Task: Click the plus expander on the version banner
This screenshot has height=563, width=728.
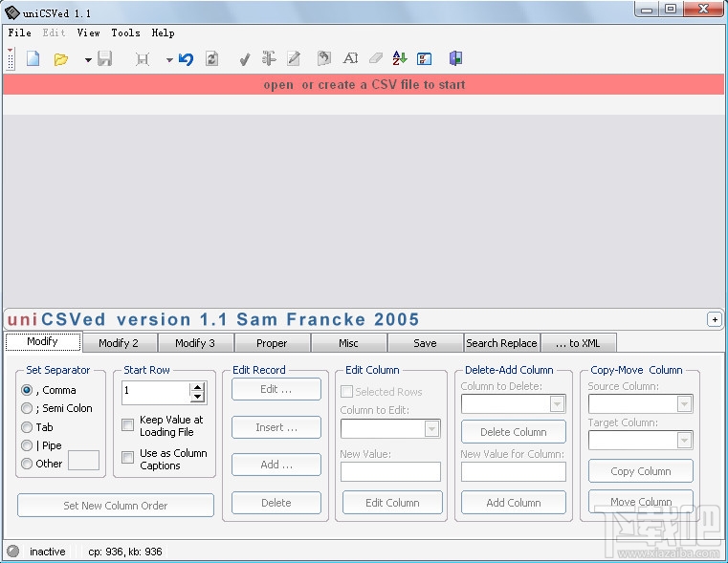Action: point(715,319)
